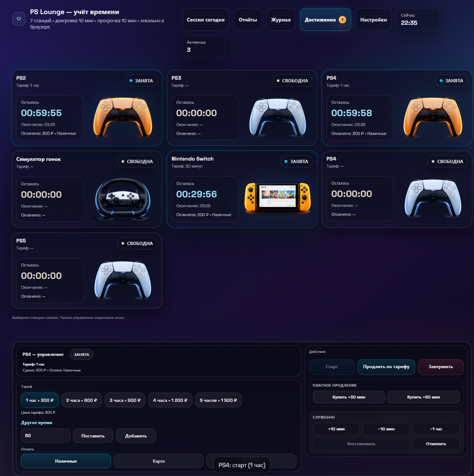Click the PS2 remaining timer 00:59:55
This screenshot has width=474, height=476.
point(41,113)
